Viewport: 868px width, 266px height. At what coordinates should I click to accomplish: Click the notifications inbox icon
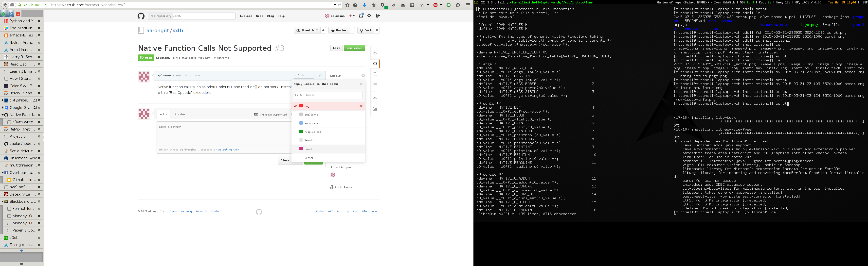pyautogui.click(x=361, y=16)
